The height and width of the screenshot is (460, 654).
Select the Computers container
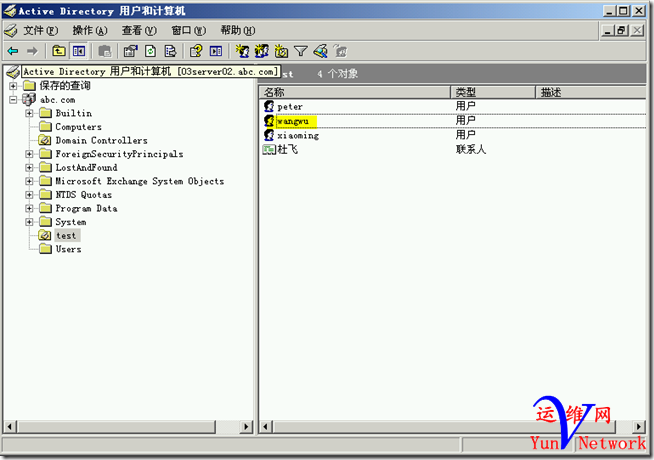pyautogui.click(x=78, y=127)
